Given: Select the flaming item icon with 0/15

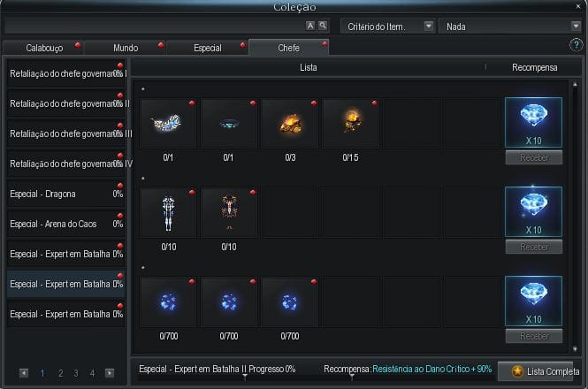Looking at the screenshot, I should (351, 124).
